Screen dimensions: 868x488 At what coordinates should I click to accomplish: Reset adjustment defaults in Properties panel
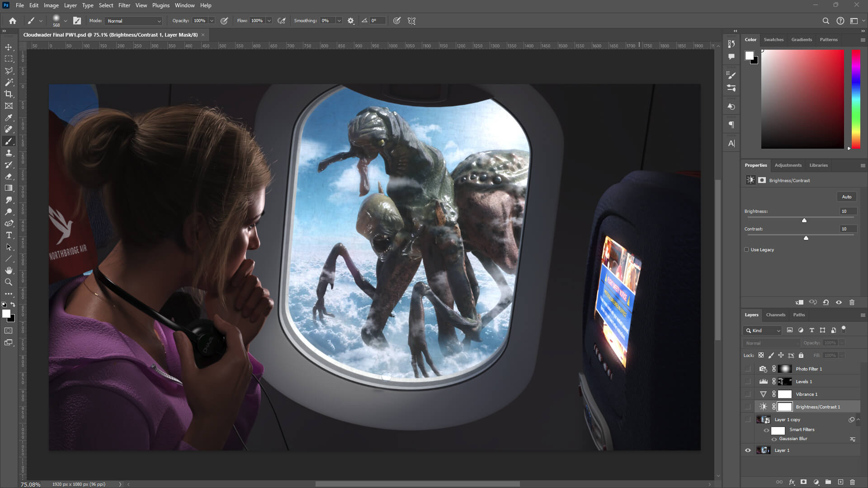pos(826,302)
